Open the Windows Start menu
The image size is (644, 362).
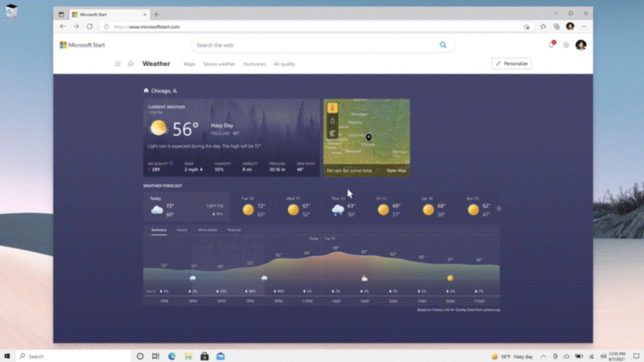[x=7, y=356]
